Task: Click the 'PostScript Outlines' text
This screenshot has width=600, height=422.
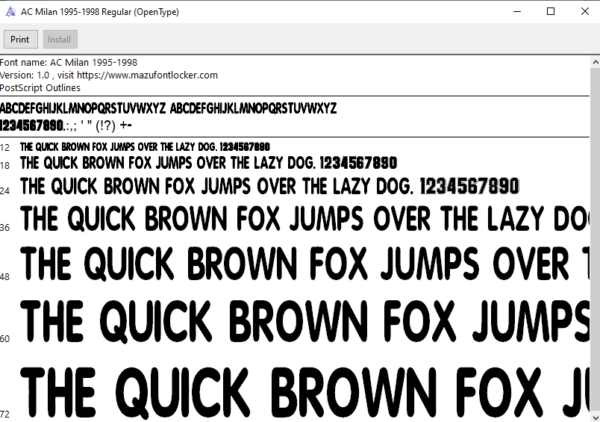Action: pos(40,88)
